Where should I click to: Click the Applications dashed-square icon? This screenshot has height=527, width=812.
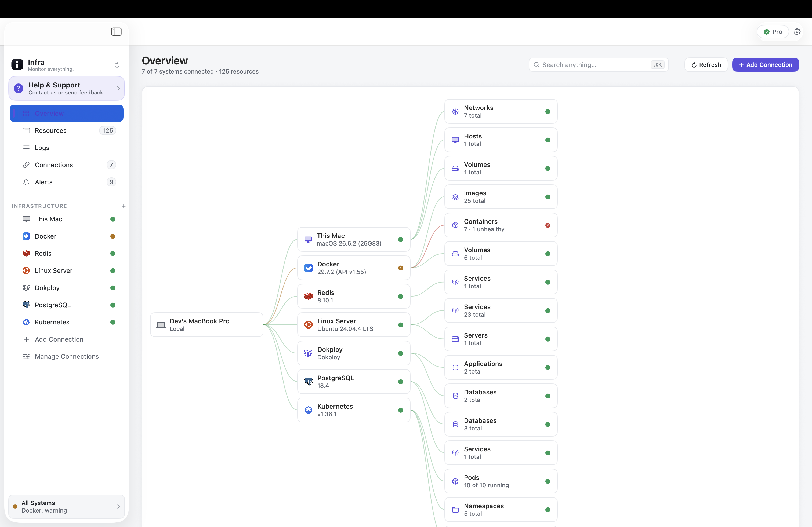click(455, 367)
